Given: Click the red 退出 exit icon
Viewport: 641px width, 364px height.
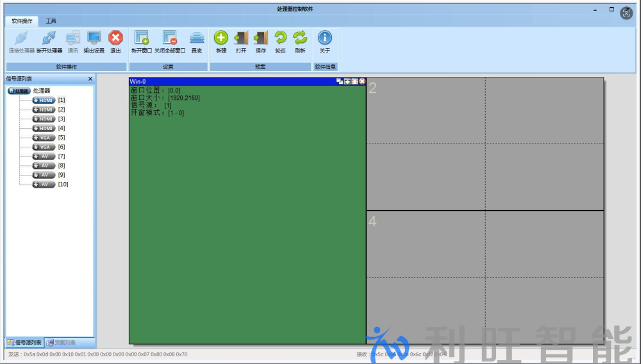Looking at the screenshot, I should click(115, 38).
